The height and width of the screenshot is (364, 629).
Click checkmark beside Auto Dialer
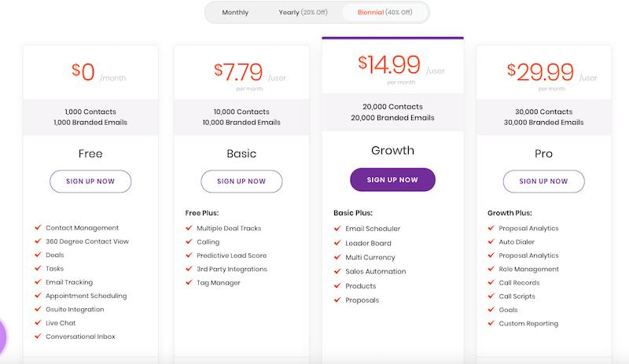tap(491, 241)
